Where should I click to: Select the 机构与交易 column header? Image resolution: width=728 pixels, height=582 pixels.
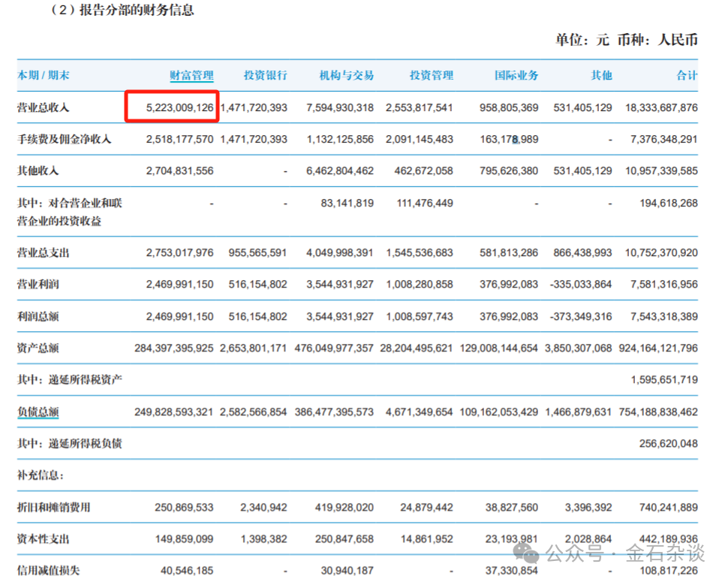point(346,75)
